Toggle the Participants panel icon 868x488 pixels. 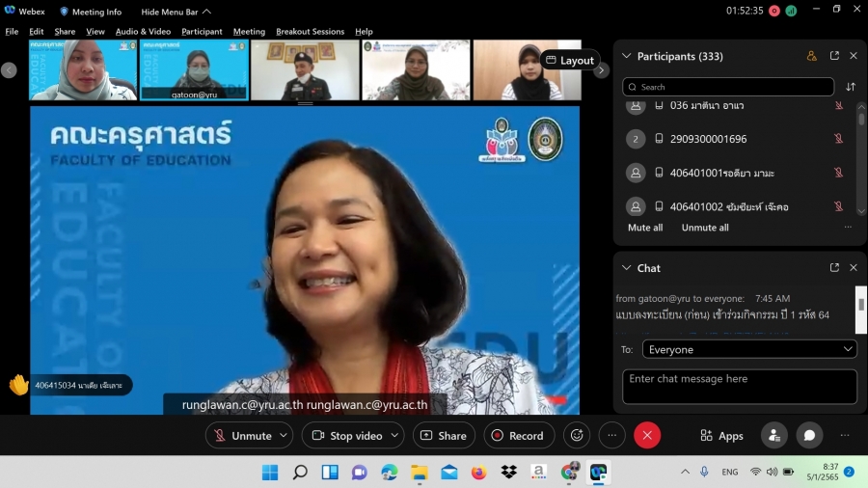click(x=773, y=435)
